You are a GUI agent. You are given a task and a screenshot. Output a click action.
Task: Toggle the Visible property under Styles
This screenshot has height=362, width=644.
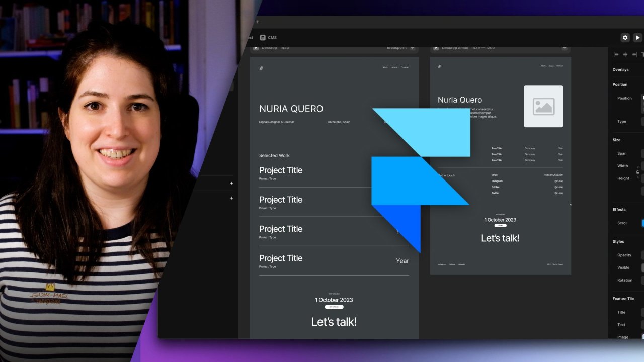coord(641,267)
